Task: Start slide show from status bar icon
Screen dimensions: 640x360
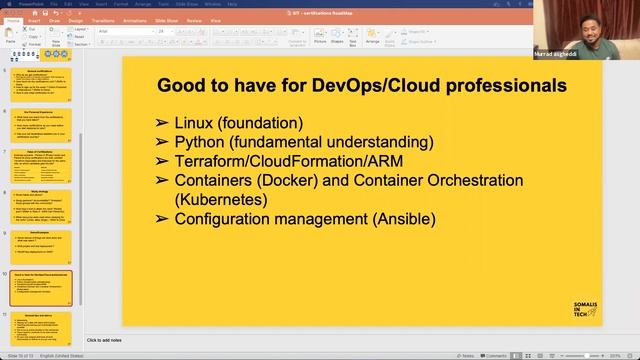Action: 552,356
